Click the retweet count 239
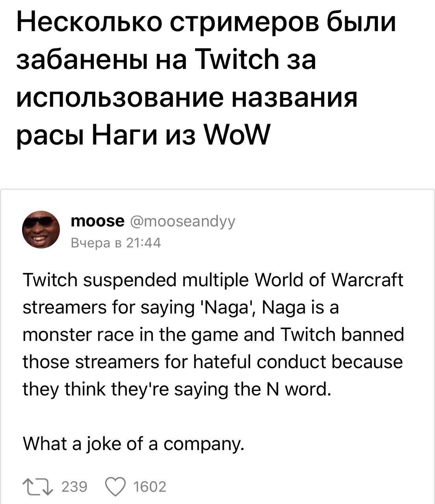The height and width of the screenshot is (504, 435). click(74, 487)
